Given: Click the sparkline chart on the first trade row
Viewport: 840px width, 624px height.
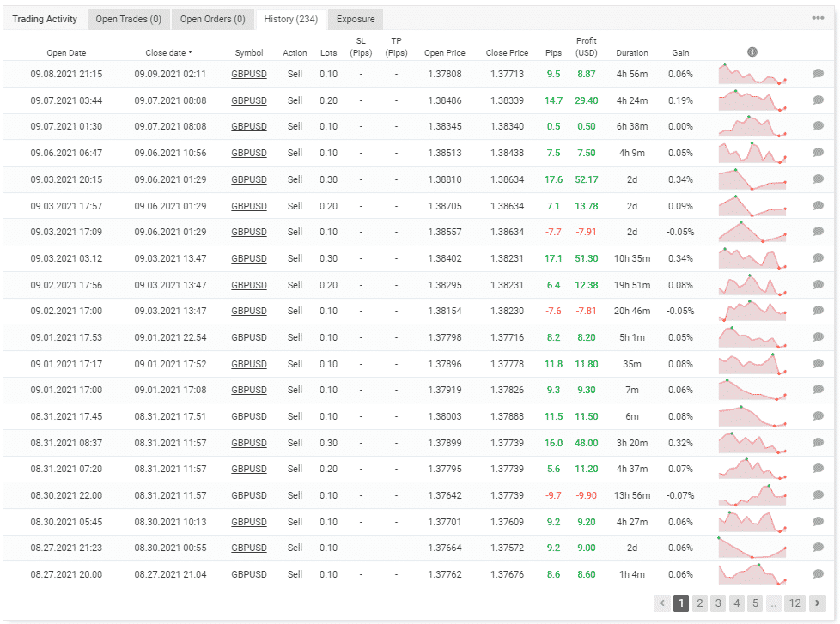Looking at the screenshot, I should pos(752,74).
